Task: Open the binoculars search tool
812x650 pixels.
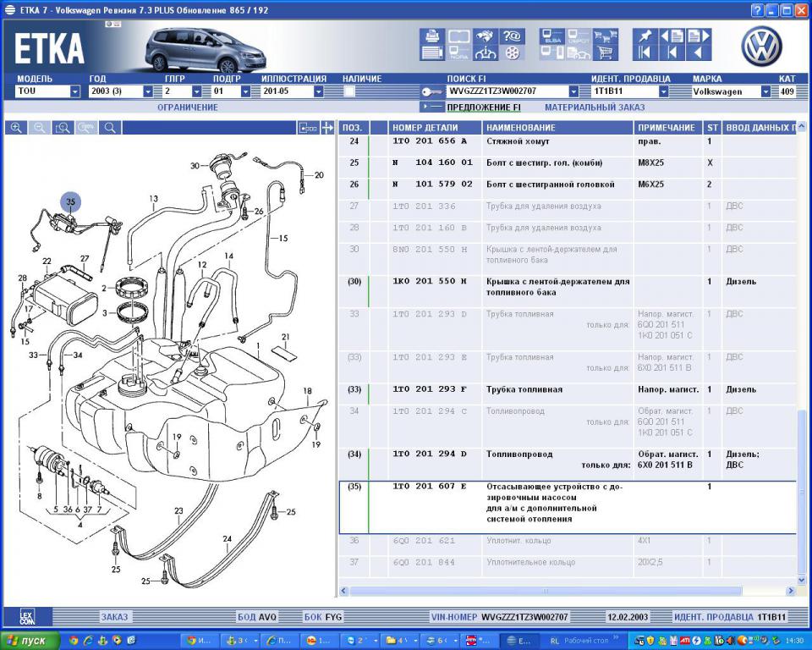Action: (486, 36)
